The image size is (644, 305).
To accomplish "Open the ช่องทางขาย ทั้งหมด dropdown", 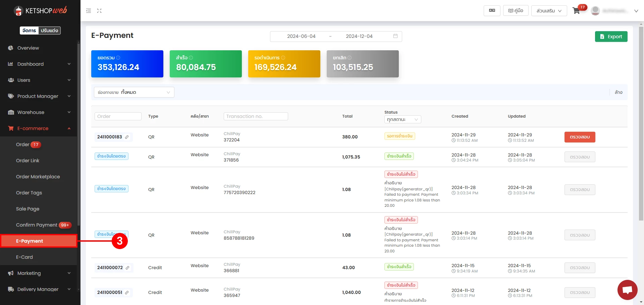I will (134, 92).
